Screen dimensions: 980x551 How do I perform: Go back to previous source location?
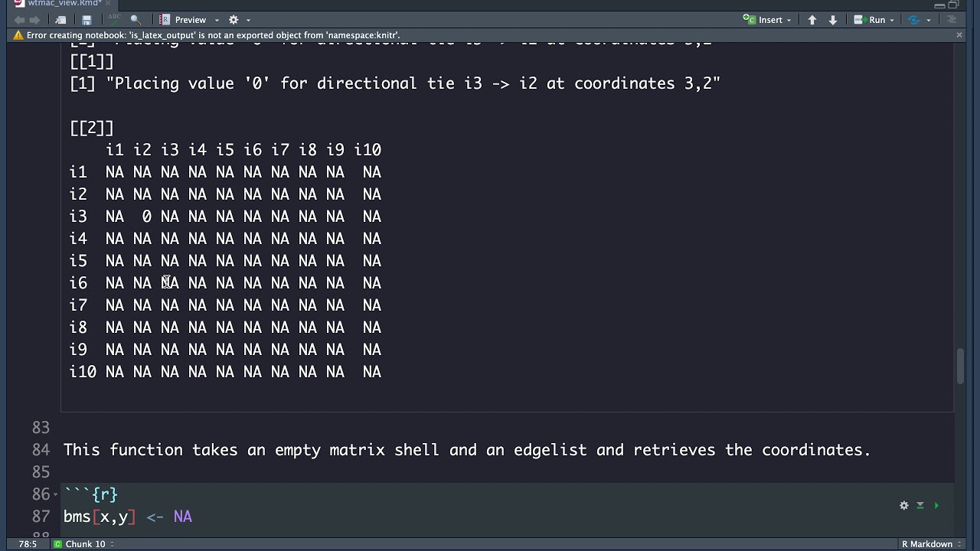[19, 20]
